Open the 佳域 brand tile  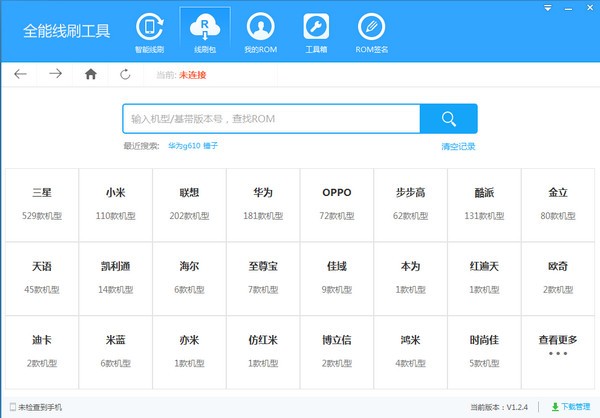coord(337,279)
